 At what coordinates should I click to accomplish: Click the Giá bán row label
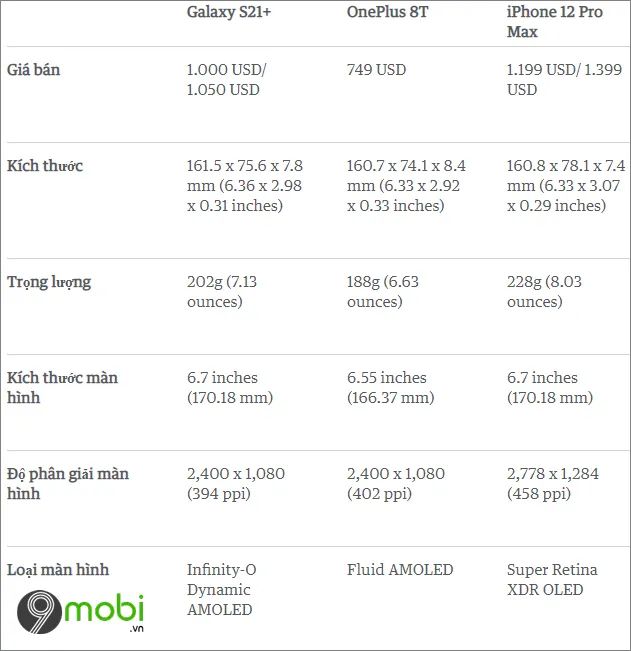point(34,70)
